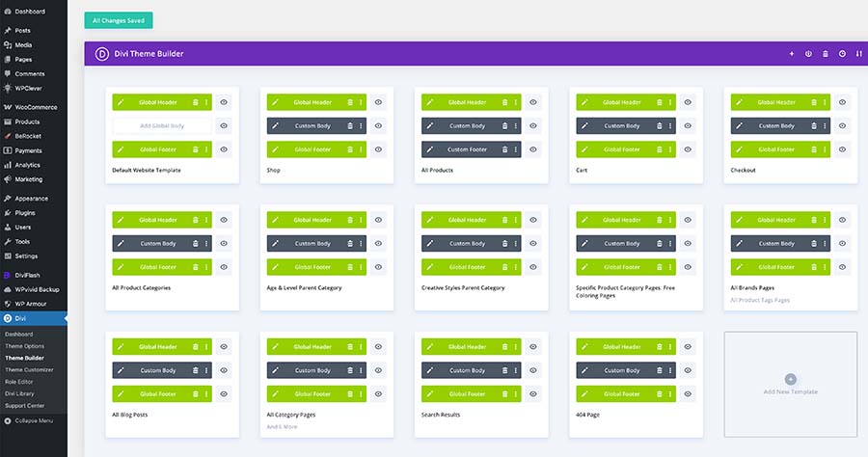Edit Global Footer in Creative Styles Parent Category
The height and width of the screenshot is (457, 868).
[x=429, y=267]
